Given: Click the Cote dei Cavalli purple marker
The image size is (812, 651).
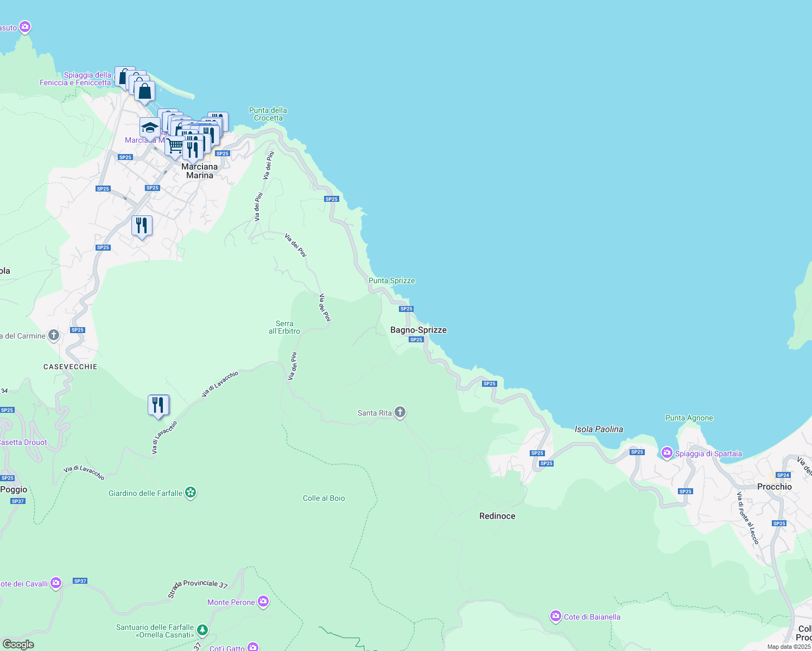Looking at the screenshot, I should click(55, 583).
